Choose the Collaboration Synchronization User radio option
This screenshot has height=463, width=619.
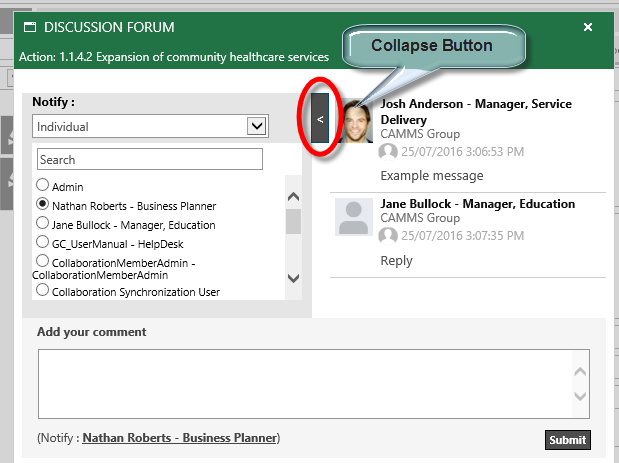click(x=42, y=290)
